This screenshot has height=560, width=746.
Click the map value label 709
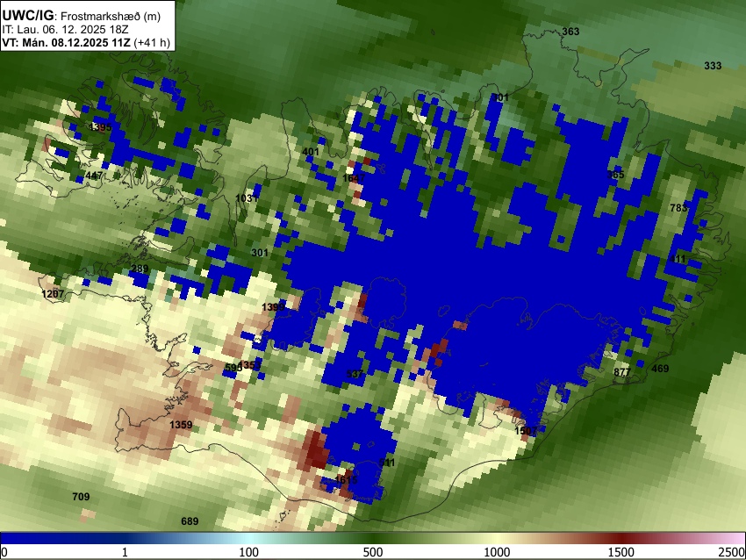point(81,497)
